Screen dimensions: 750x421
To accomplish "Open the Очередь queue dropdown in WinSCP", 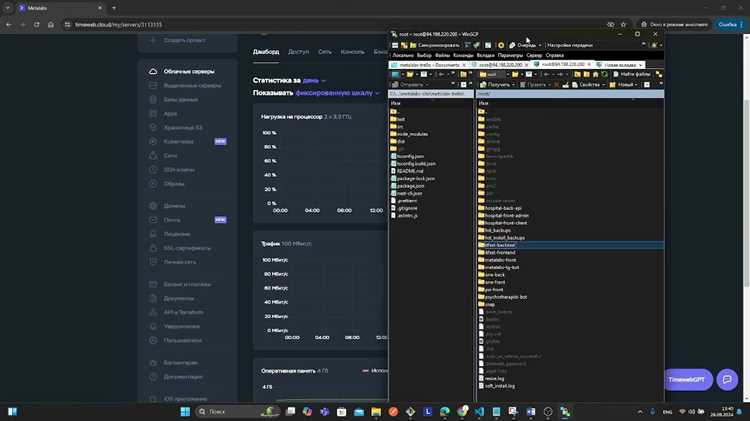I will click(526, 45).
